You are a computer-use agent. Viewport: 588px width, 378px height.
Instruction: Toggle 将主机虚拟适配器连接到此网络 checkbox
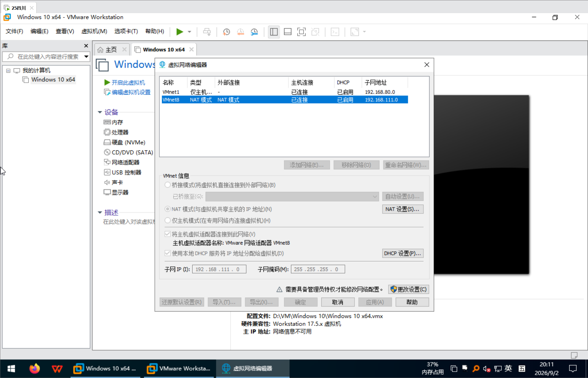point(168,234)
